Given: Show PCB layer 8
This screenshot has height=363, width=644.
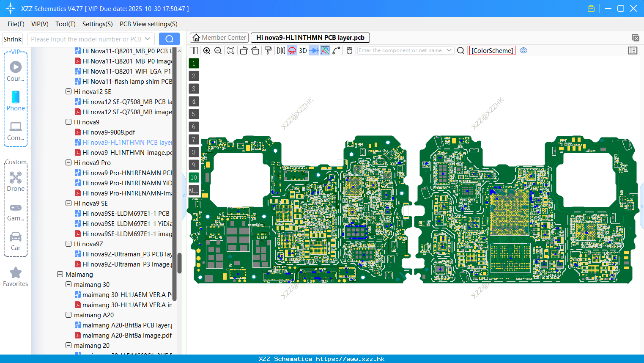Looking at the screenshot, I should tap(194, 152).
